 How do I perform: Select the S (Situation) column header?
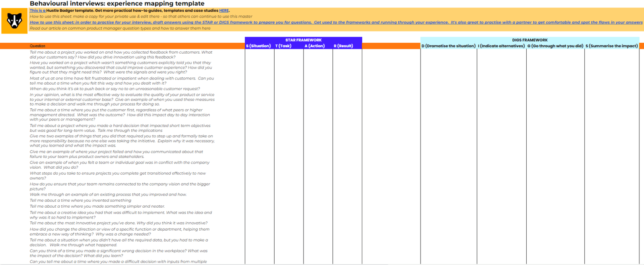(259, 46)
